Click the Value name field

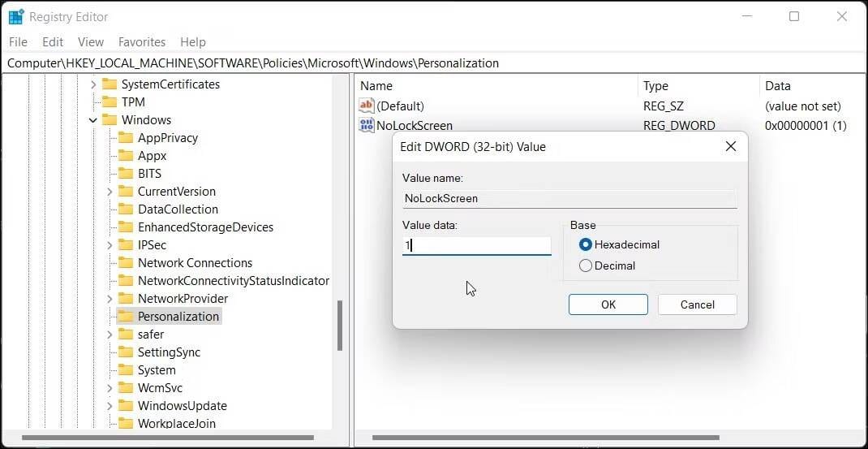(x=569, y=198)
